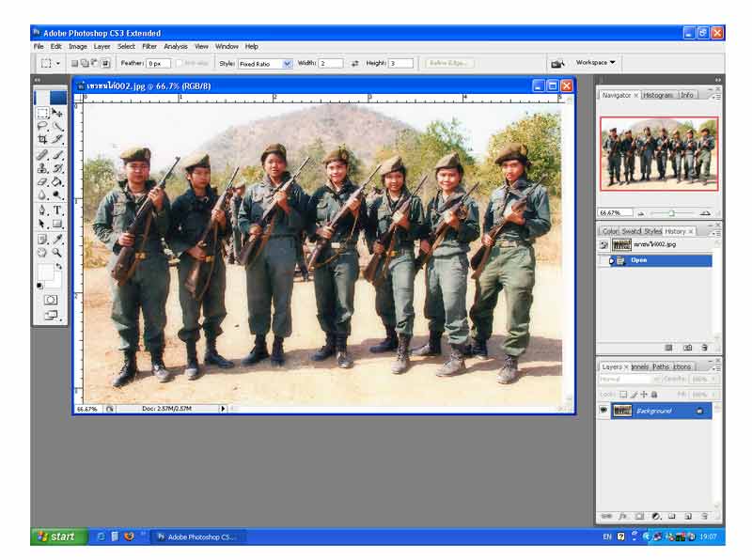Click the Refine Edge button
The height and width of the screenshot is (560, 752).
[449, 64]
